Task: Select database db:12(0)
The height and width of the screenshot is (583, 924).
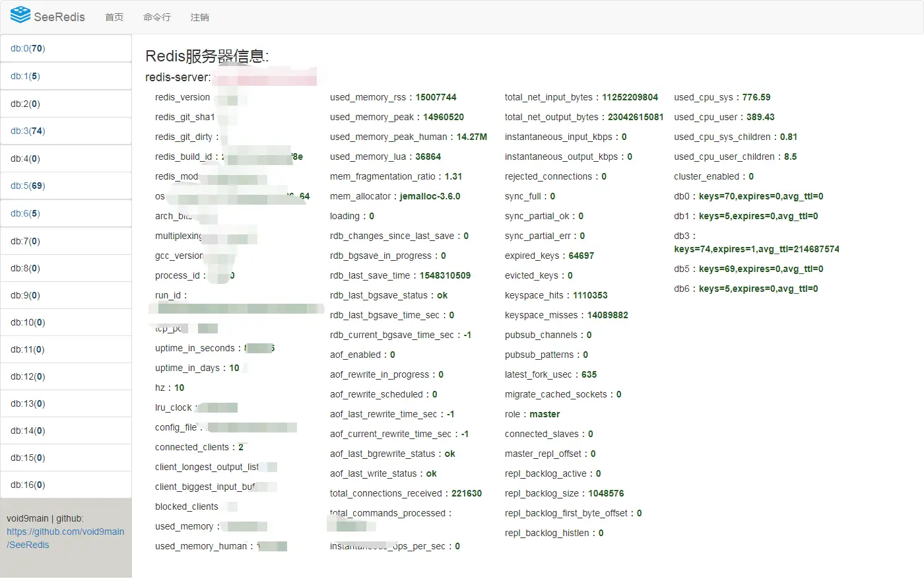Action: click(66, 376)
